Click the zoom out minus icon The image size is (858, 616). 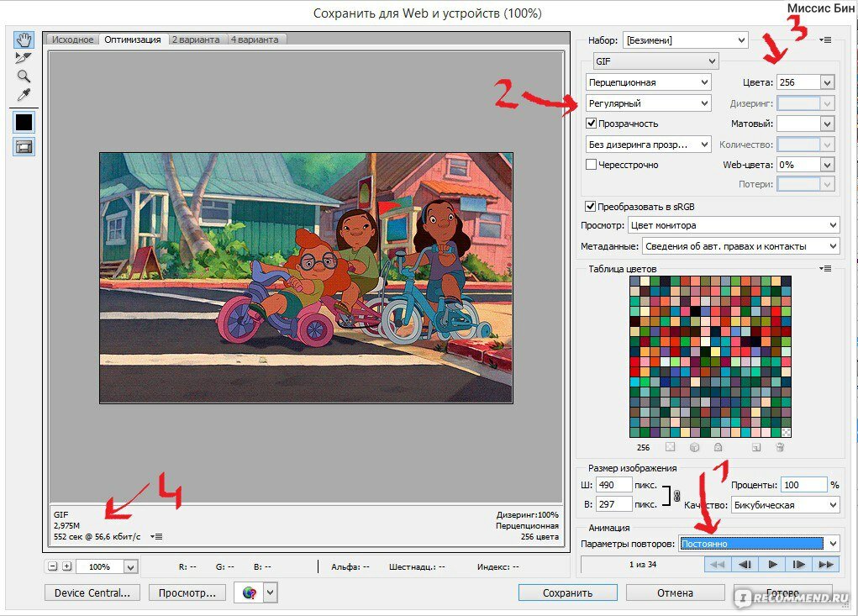[53, 566]
